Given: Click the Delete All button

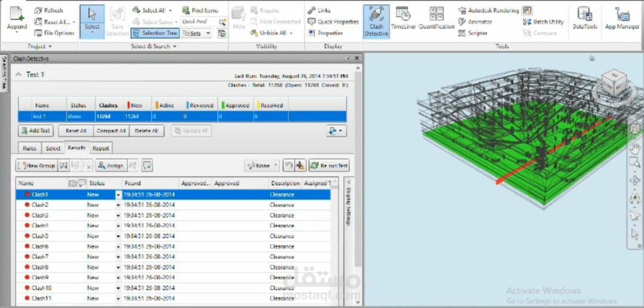Looking at the screenshot, I should 147,131.
